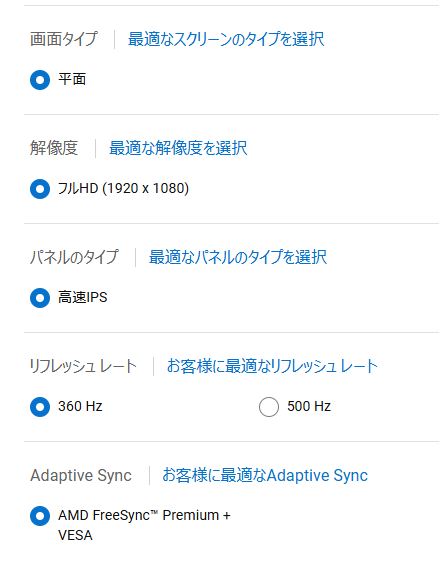Click the フルHD (1920 x 1080) label text
This screenshot has height=566, width=439.
point(123,188)
